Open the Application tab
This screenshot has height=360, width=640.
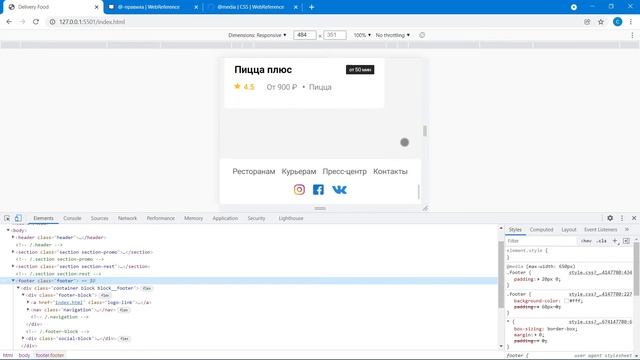click(x=225, y=218)
